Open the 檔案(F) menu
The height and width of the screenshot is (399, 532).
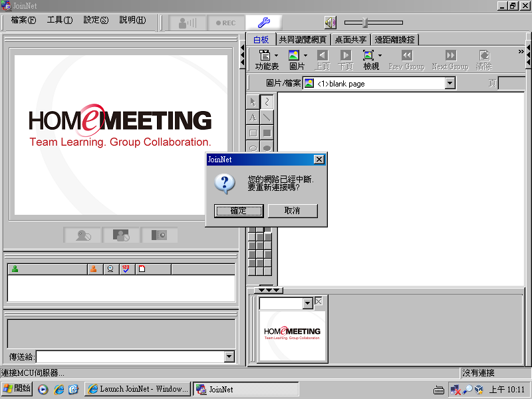point(23,20)
